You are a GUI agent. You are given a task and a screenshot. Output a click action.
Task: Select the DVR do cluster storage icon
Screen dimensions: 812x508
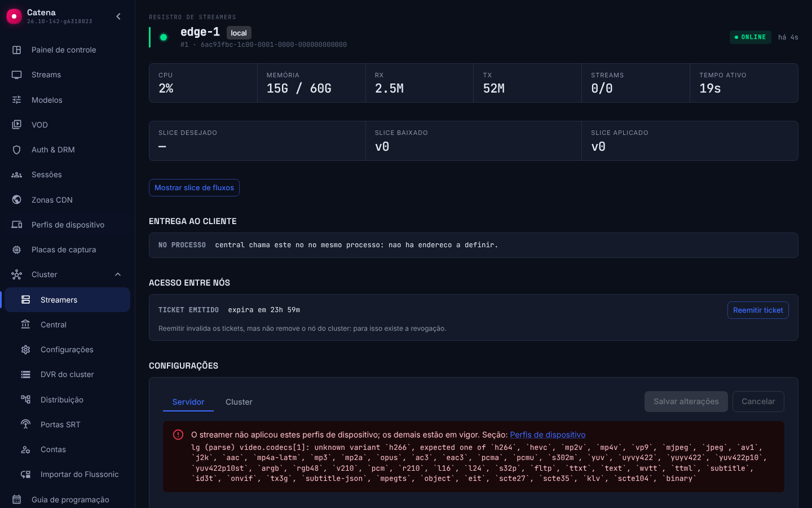click(26, 374)
